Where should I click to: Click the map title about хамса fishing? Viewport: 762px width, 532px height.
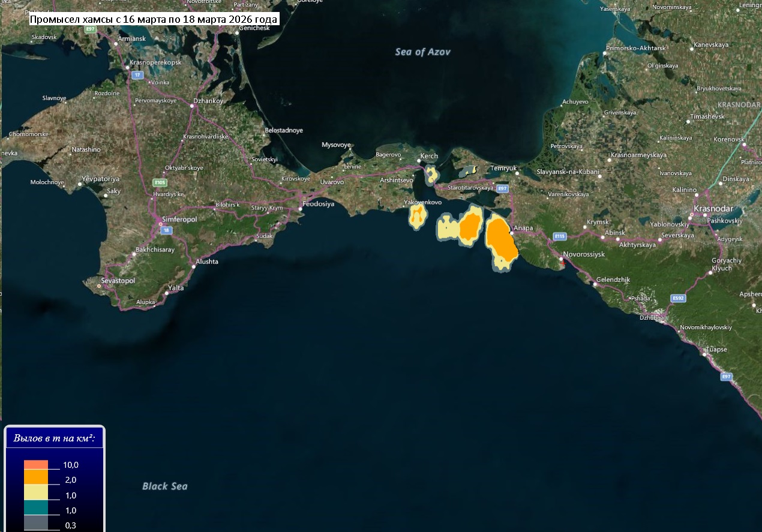click(x=154, y=19)
